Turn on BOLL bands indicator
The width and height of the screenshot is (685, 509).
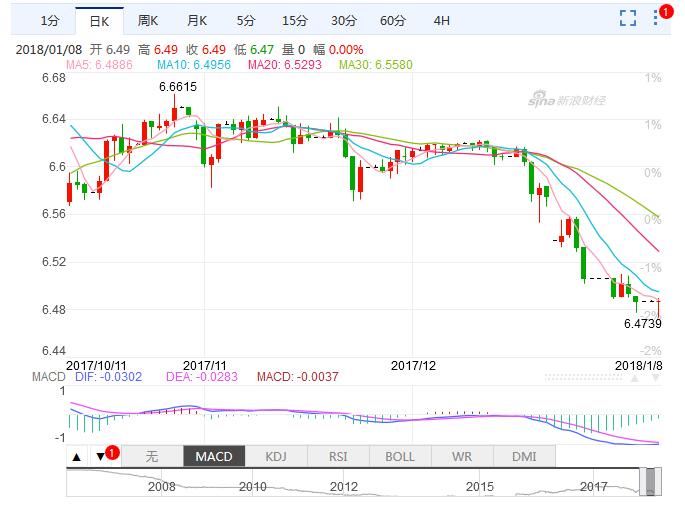pos(399,456)
